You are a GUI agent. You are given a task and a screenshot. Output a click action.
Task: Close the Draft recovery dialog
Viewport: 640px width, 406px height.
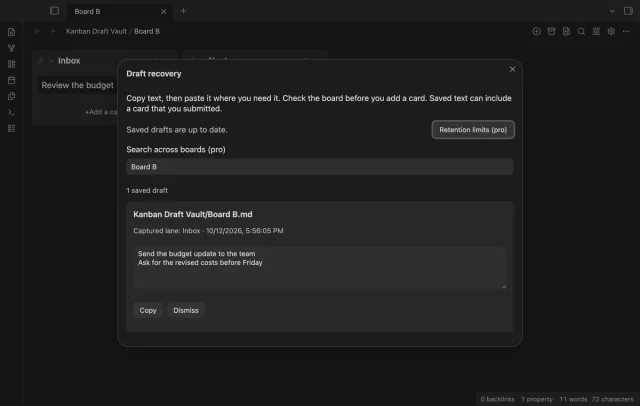(512, 69)
